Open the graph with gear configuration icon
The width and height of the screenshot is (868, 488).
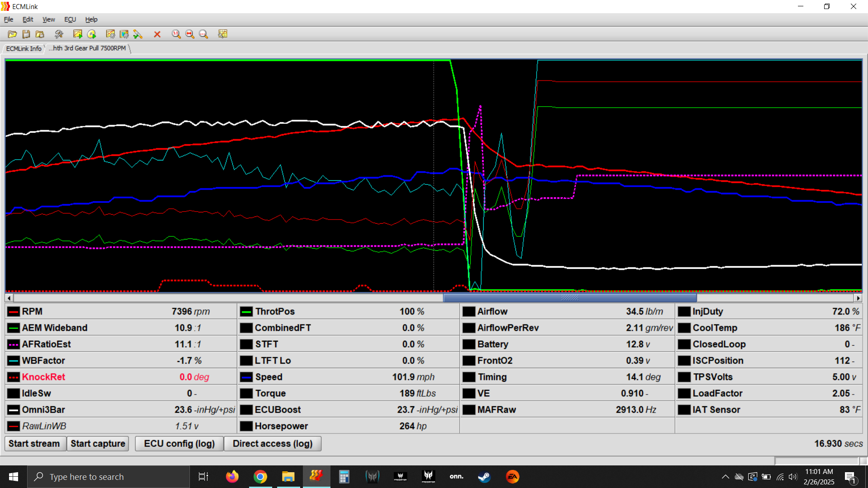click(110, 34)
